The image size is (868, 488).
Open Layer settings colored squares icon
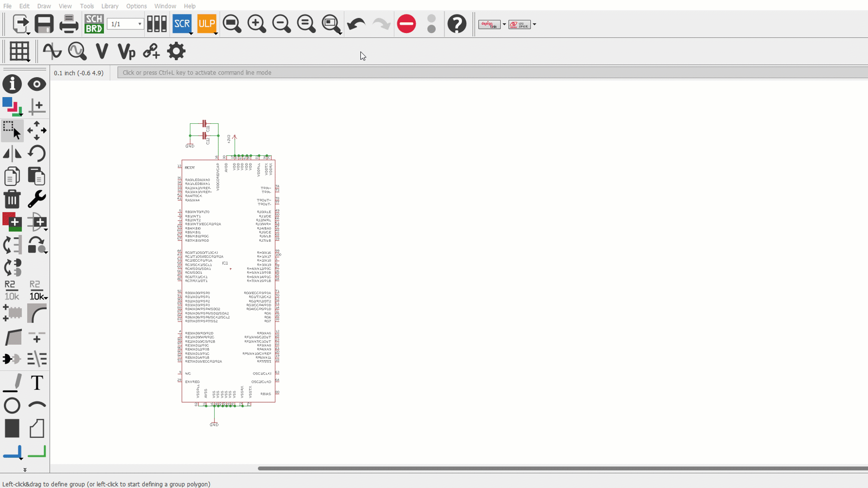pos(12,107)
